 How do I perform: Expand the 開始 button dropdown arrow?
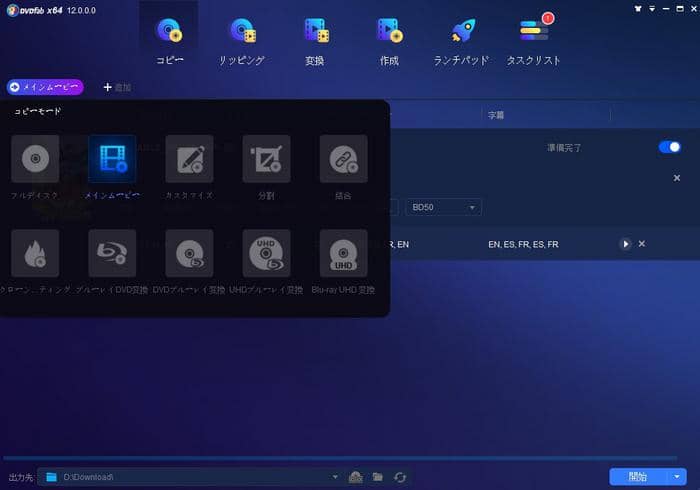point(677,477)
